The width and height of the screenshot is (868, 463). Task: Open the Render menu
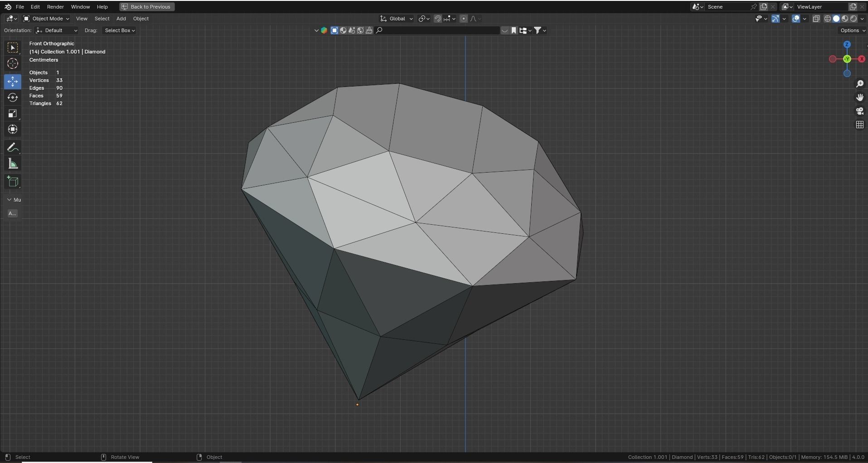tap(55, 7)
